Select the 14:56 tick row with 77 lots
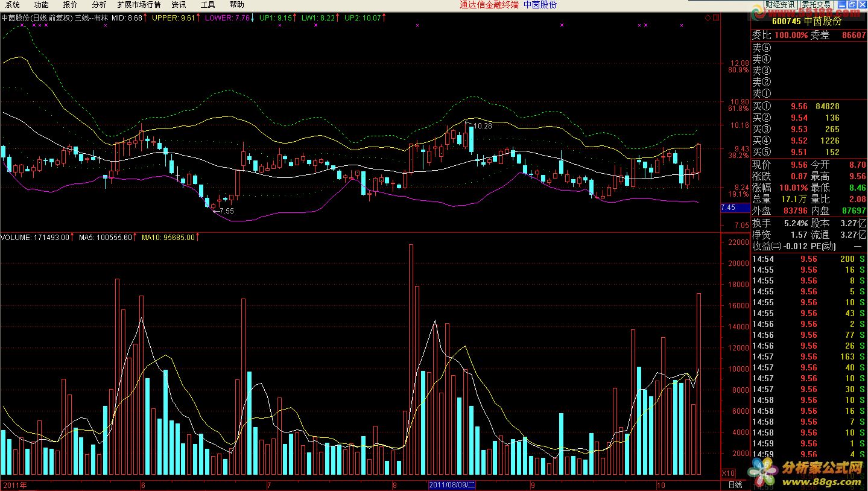Viewport: 868px width, 491px height. point(808,335)
